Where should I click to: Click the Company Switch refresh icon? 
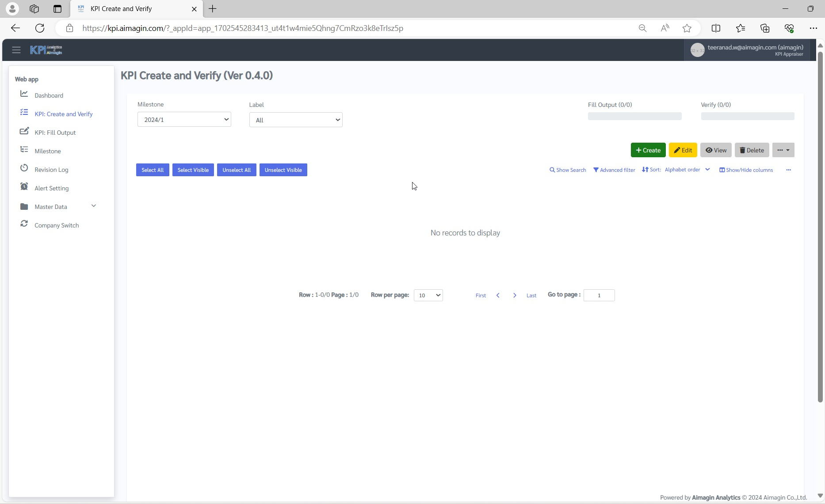pos(24,224)
